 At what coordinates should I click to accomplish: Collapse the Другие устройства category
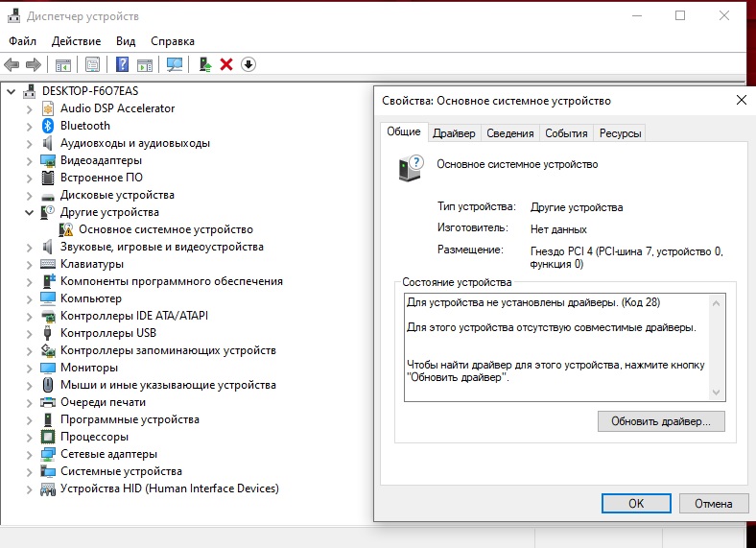[29, 212]
